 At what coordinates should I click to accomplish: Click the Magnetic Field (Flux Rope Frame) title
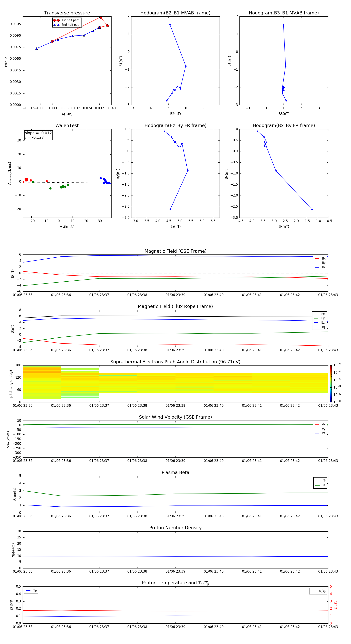[175, 307]
